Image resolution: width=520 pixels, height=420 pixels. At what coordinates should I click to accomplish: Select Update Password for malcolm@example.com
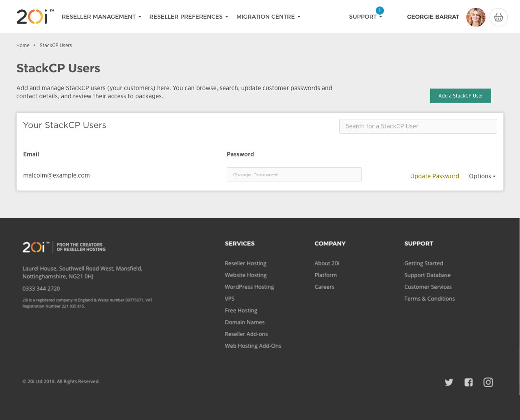435,176
